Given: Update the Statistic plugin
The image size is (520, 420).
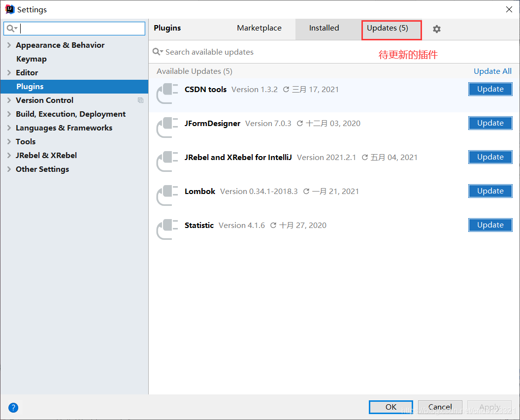Looking at the screenshot, I should tap(490, 225).
